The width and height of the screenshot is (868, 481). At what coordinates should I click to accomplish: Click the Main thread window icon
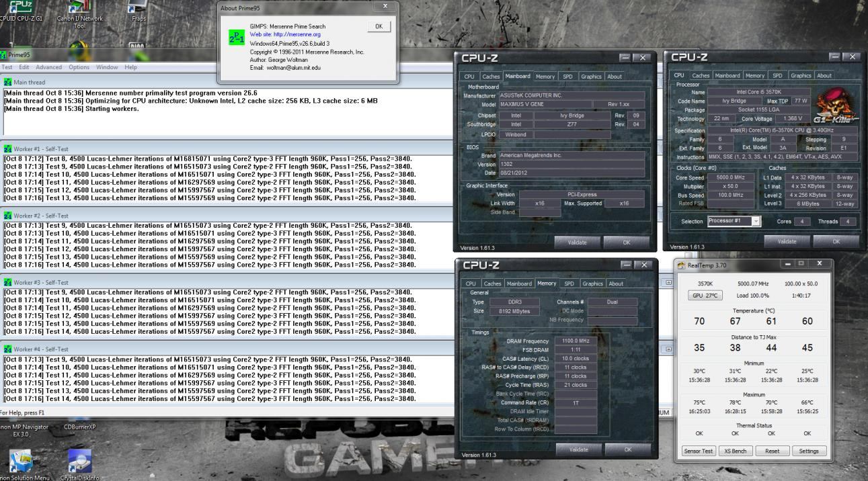(x=7, y=82)
